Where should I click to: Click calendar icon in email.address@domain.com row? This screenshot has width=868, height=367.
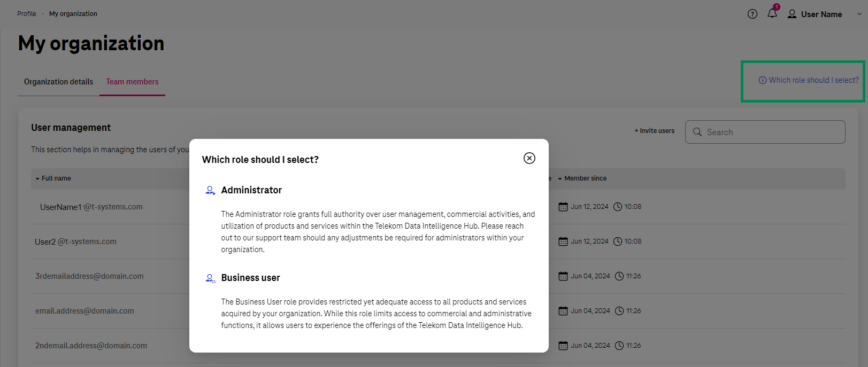click(x=563, y=311)
